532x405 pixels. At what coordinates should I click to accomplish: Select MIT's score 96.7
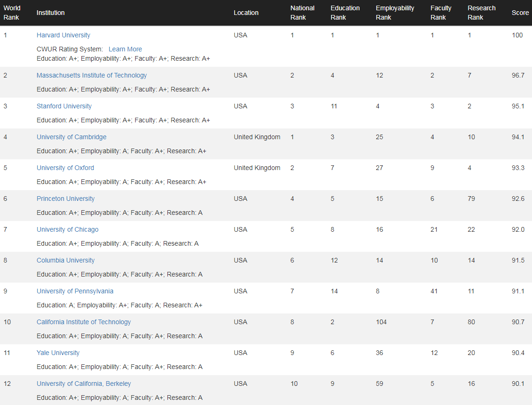pos(518,75)
